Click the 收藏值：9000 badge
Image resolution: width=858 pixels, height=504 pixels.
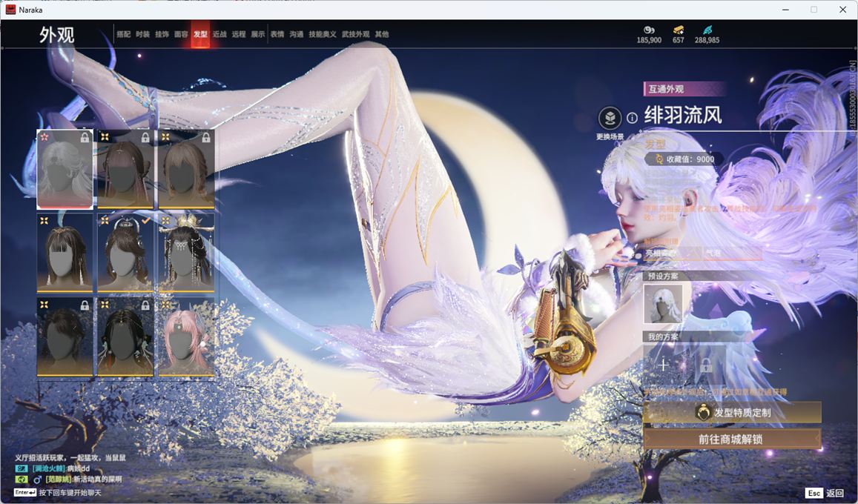pyautogui.click(x=684, y=159)
